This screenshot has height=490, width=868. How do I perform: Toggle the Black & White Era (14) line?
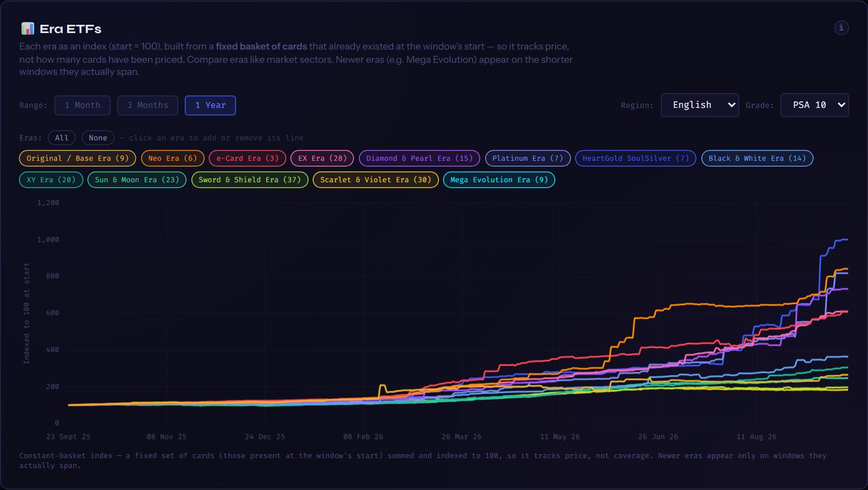point(757,158)
